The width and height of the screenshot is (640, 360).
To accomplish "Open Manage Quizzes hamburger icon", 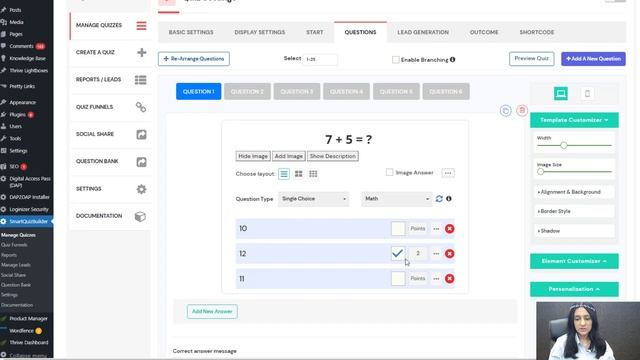I will 141,26.
